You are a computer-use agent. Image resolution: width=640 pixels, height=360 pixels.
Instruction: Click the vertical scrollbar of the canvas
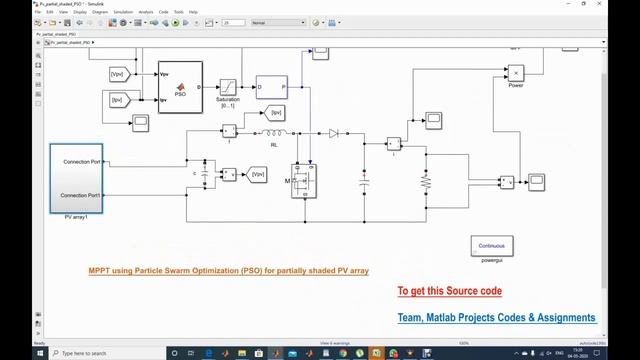604,180
